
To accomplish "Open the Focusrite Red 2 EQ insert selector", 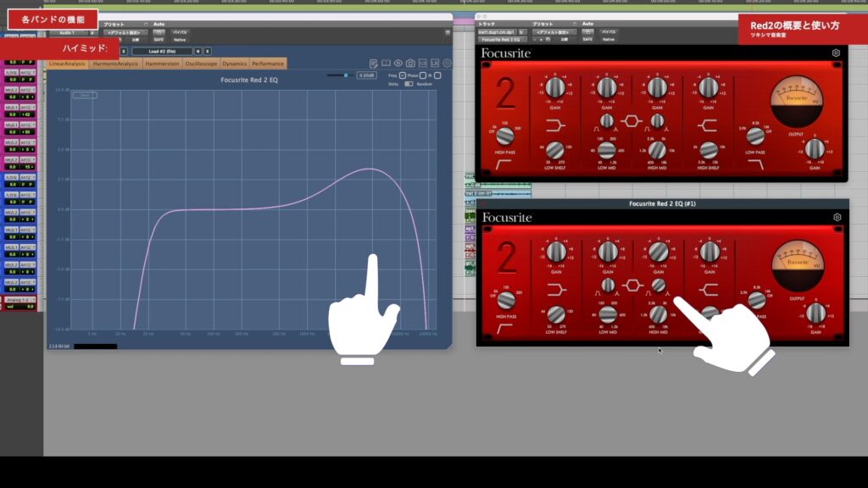I will [x=502, y=40].
